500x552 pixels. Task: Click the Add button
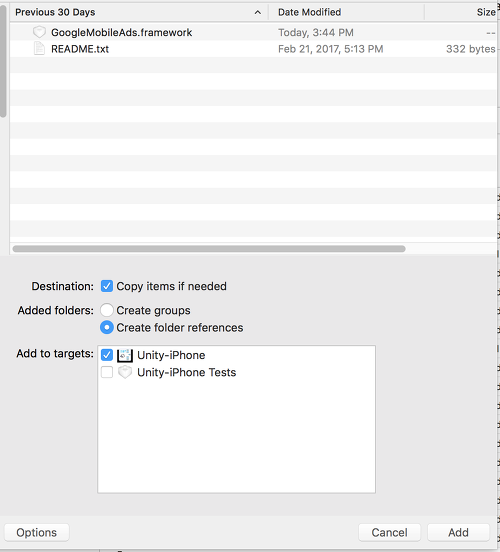tap(458, 533)
